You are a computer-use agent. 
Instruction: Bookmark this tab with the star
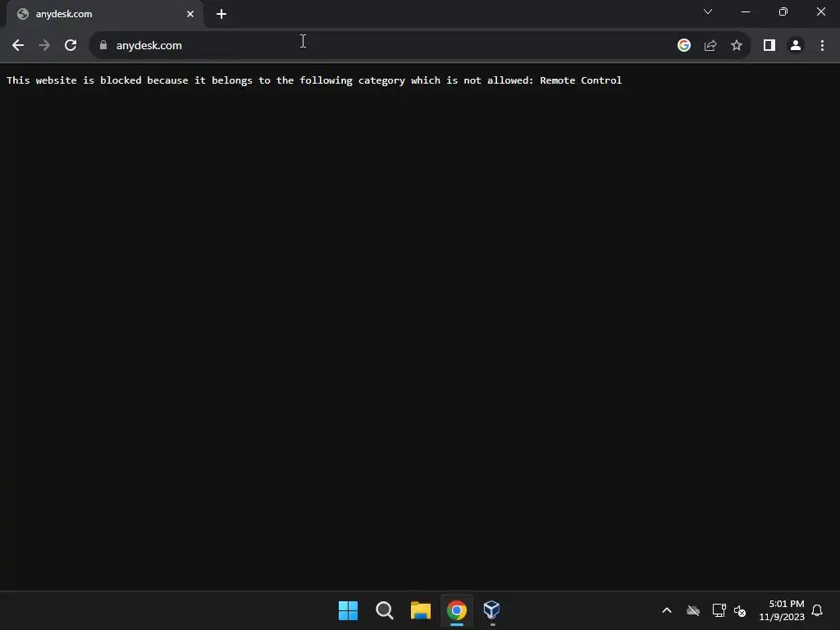pos(737,46)
